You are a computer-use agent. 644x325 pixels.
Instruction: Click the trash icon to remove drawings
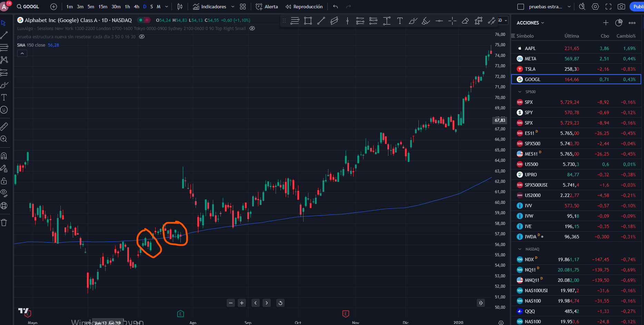coord(4,223)
